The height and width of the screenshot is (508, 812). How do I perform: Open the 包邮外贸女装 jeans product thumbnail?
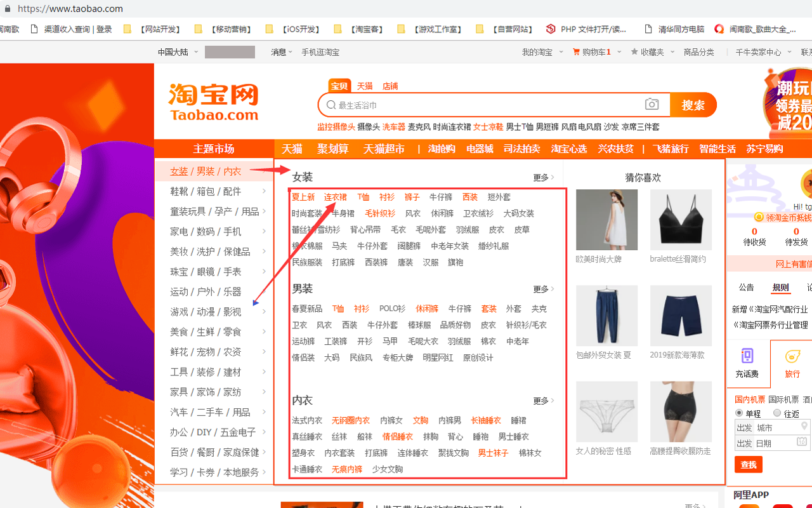pyautogui.click(x=606, y=316)
